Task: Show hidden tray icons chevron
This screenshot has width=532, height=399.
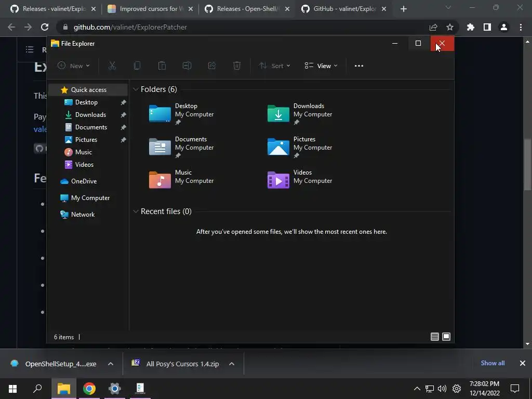Action: 417,389
